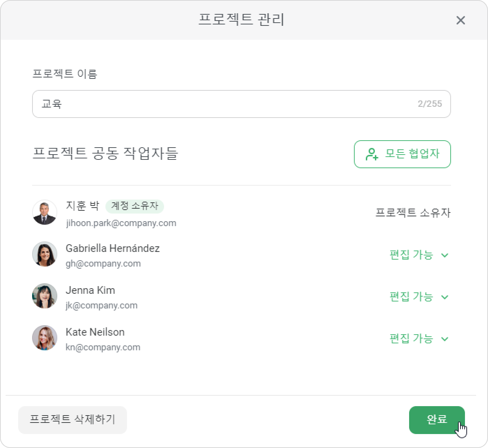Click the 계정 소유자 badge
This screenshot has width=488, height=448.
(x=135, y=206)
